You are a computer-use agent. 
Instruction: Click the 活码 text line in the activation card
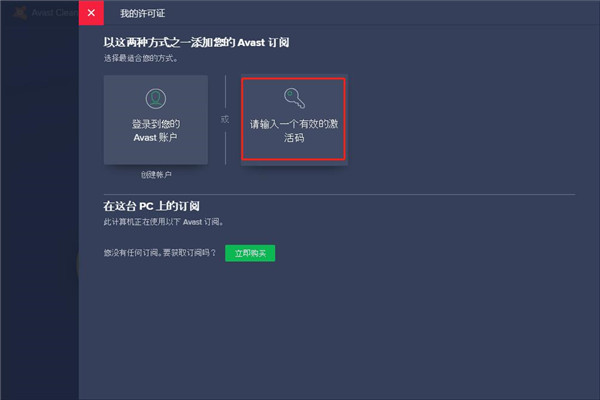tap(294, 138)
